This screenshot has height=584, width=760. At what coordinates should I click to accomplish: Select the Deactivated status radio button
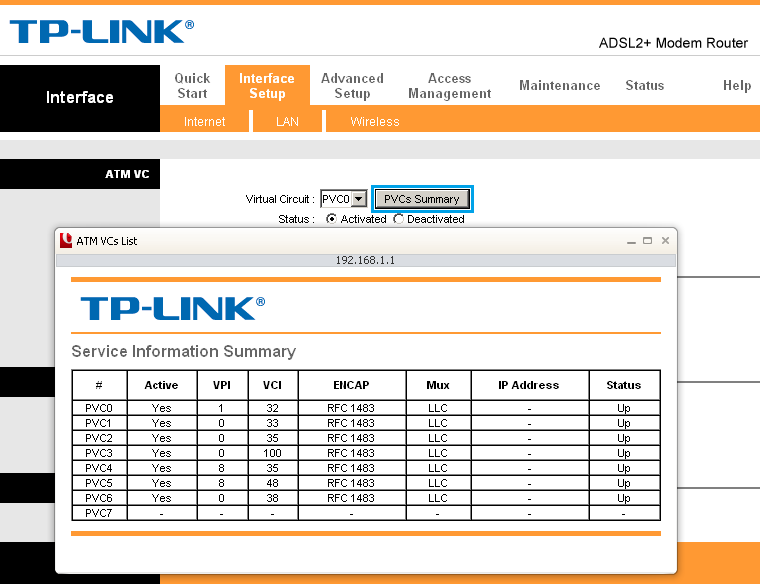(398, 219)
